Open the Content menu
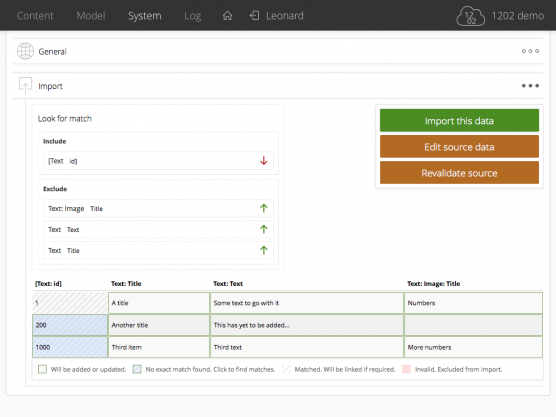Screen dimensions: 556x417 click(35, 16)
